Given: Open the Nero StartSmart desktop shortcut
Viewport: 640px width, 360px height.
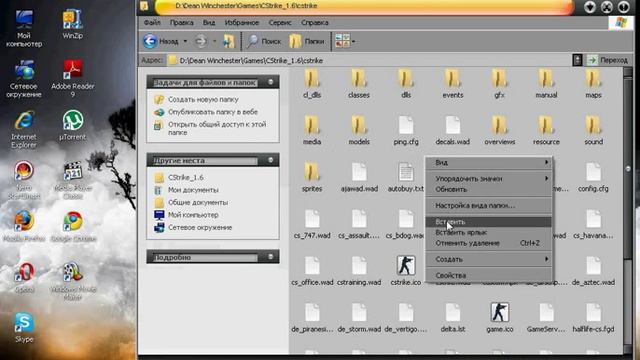Looking at the screenshot, I should pos(24,180).
